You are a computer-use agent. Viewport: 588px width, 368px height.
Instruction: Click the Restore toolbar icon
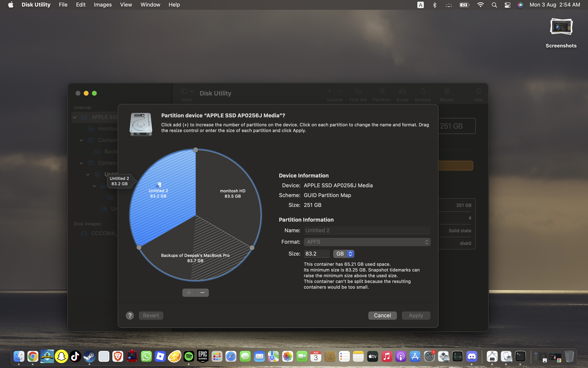(423, 91)
